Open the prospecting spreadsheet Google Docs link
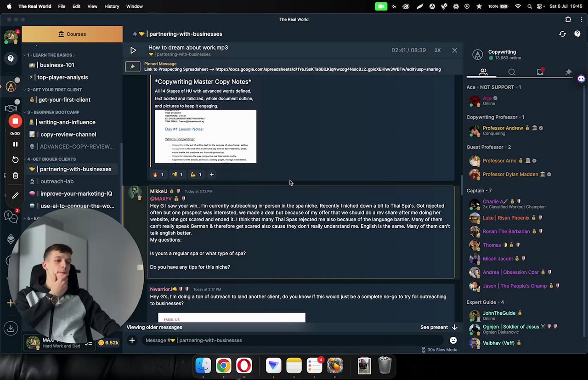Screen dimensions: 588x380 [x=328, y=69]
